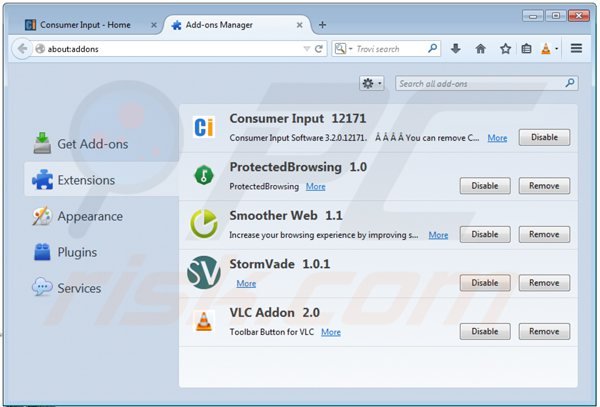600x407 pixels.
Task: Open the Downloads arrow icon in the toolbar
Action: [455, 49]
